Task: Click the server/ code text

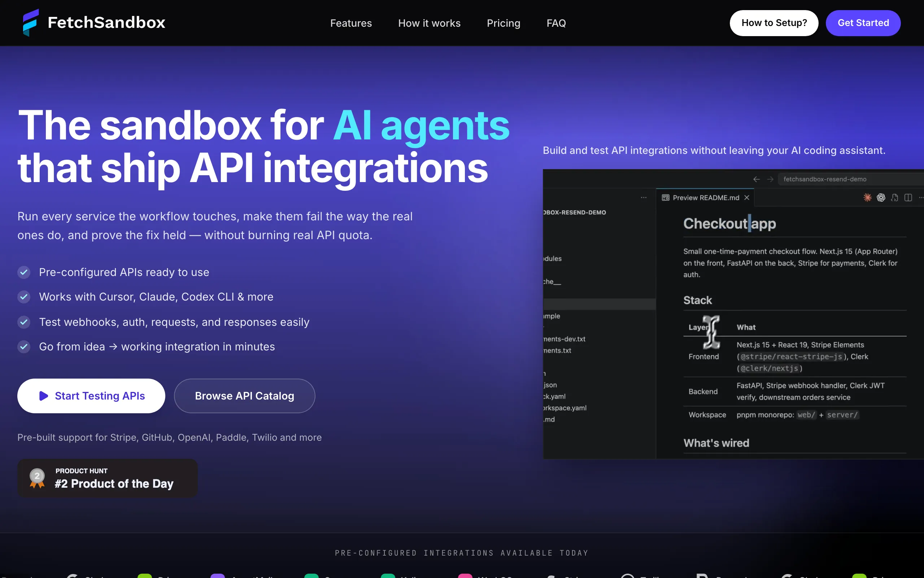Action: coord(842,415)
